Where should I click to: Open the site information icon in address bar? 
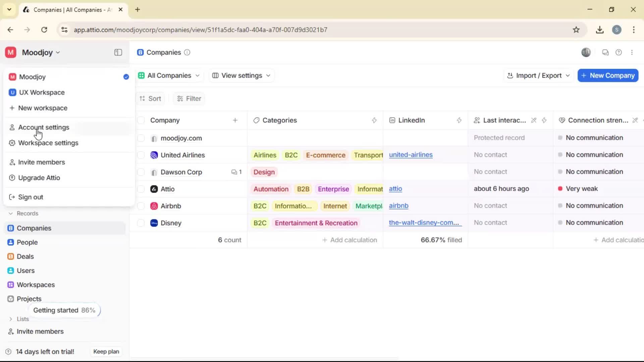point(64,30)
